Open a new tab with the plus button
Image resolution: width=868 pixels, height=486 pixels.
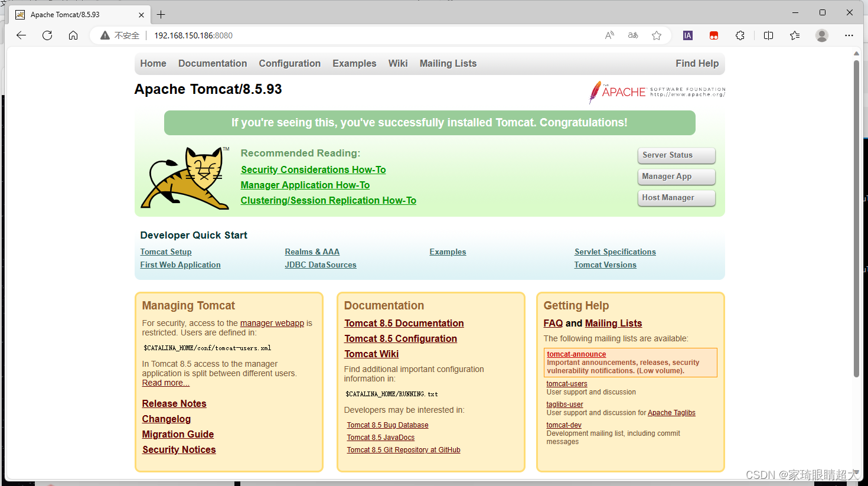point(161,14)
